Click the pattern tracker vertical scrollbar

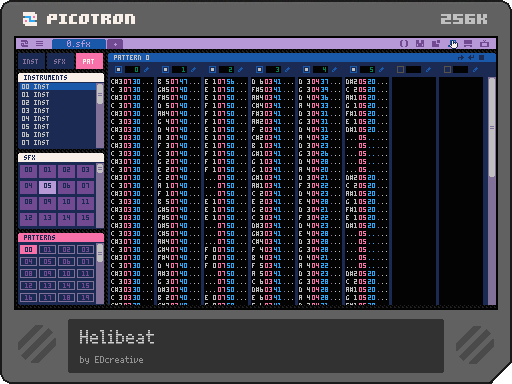(492, 191)
